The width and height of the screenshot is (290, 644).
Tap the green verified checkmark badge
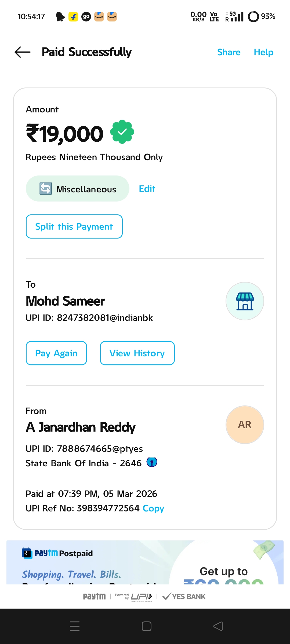click(122, 132)
